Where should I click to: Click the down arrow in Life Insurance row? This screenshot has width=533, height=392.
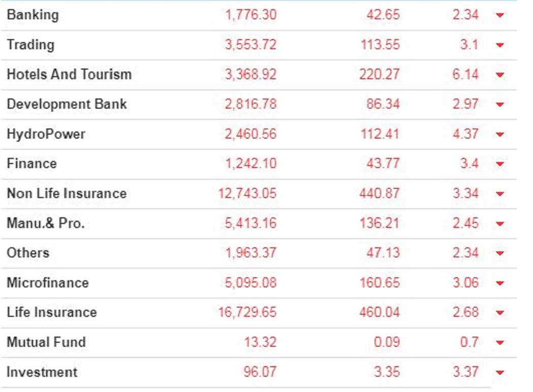pyautogui.click(x=500, y=313)
